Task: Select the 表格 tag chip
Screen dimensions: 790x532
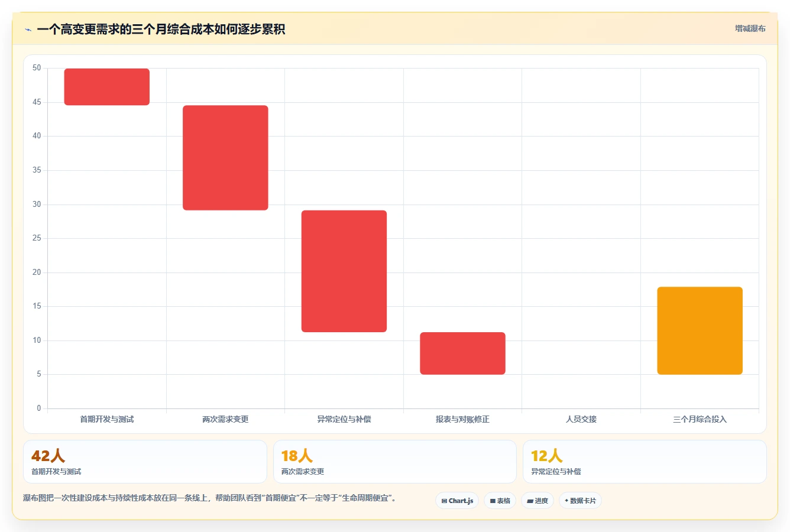Action: point(500,501)
